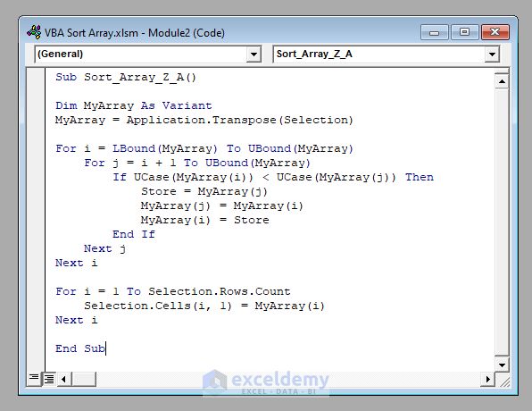The width and height of the screenshot is (532, 411).
Task: Click the 'For j = i + 1' line
Action: 197,163
